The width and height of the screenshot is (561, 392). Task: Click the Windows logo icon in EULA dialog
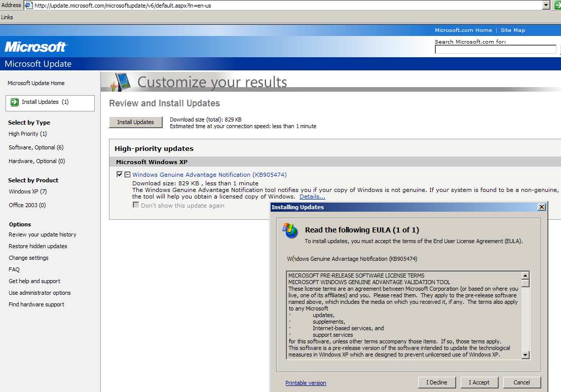pos(290,230)
